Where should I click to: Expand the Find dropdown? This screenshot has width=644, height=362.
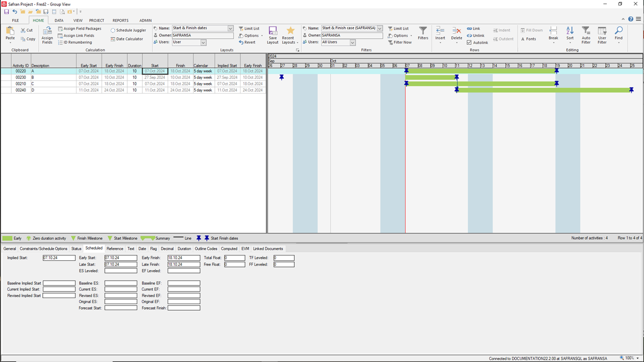pyautogui.click(x=619, y=43)
